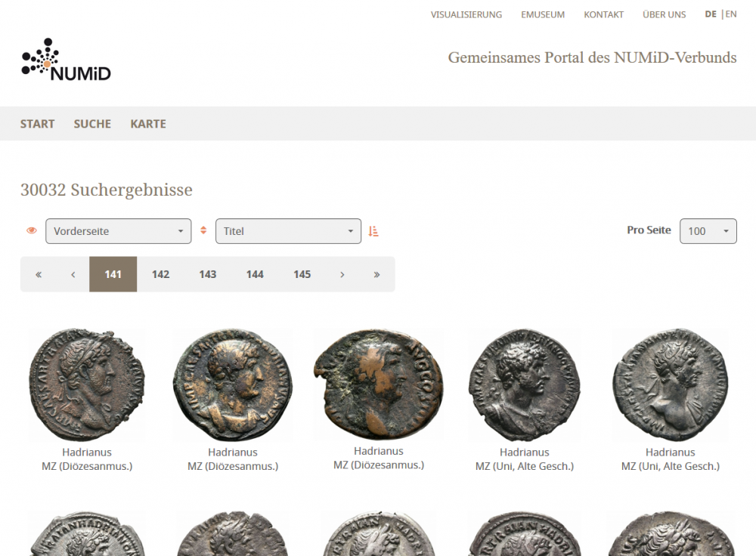
Task: Click the orange sort arrows icon
Action: point(203,231)
